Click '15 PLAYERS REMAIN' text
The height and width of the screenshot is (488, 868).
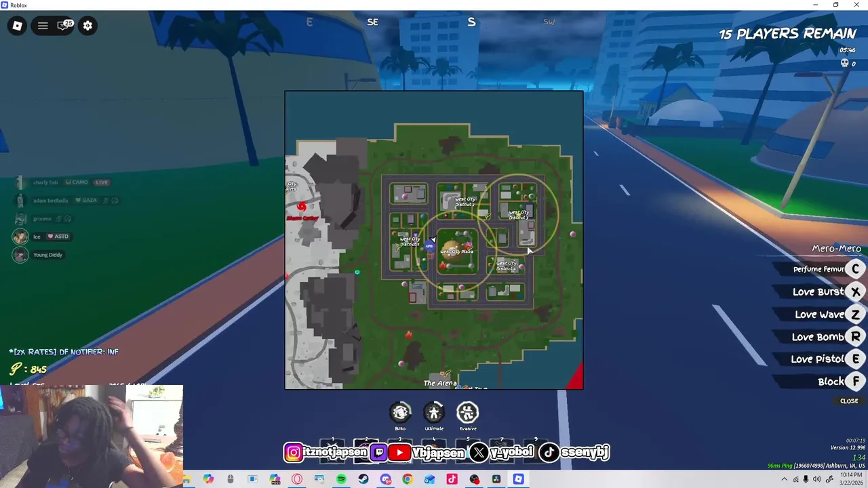pos(787,34)
